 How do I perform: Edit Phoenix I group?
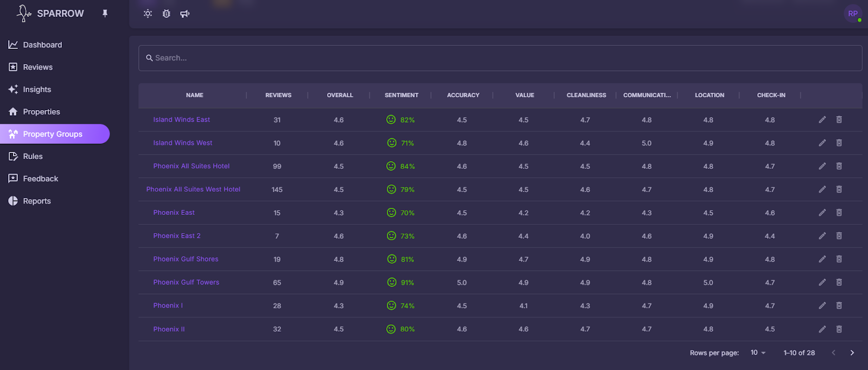click(x=822, y=305)
